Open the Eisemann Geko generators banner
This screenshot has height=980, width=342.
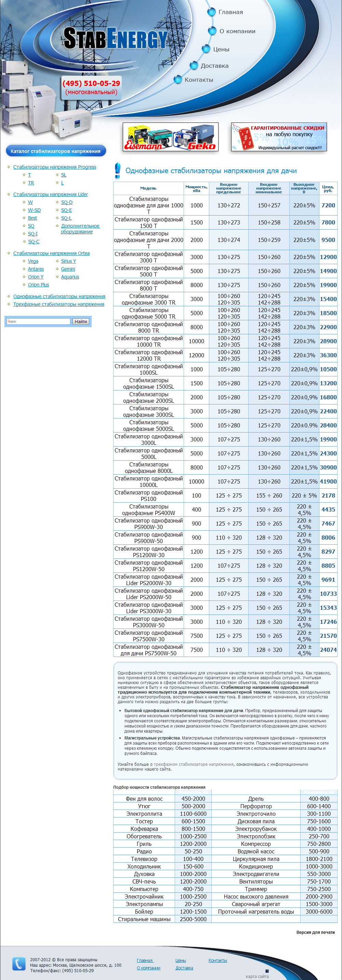[170, 137]
